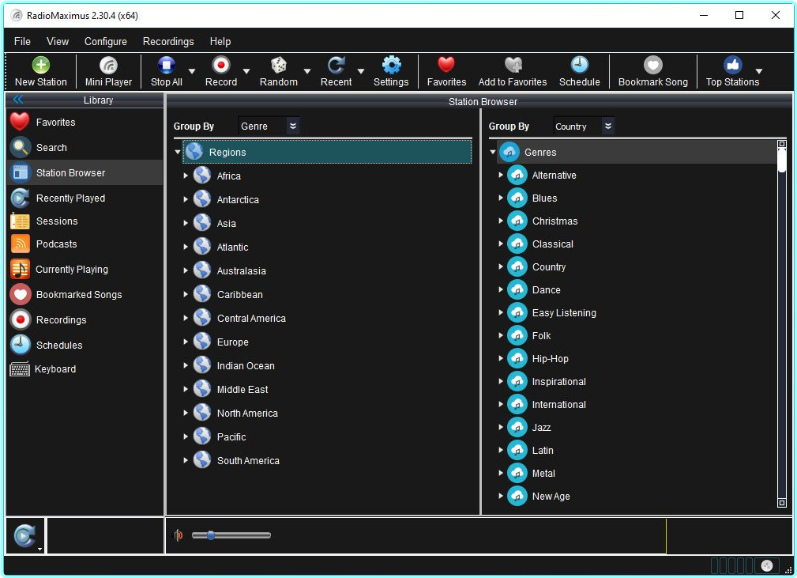Open Keyboard in the Library sidebar

click(x=84, y=369)
